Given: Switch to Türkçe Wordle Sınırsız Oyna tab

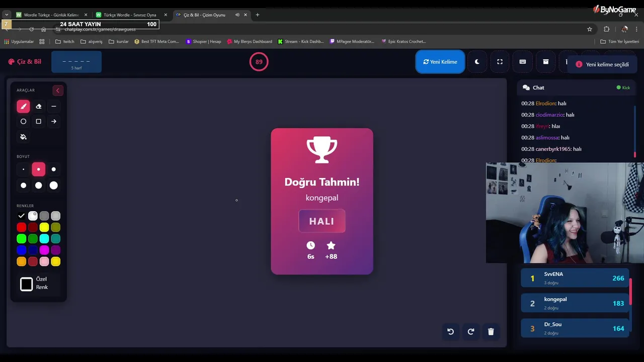Looking at the screenshot, I should 130,15.
